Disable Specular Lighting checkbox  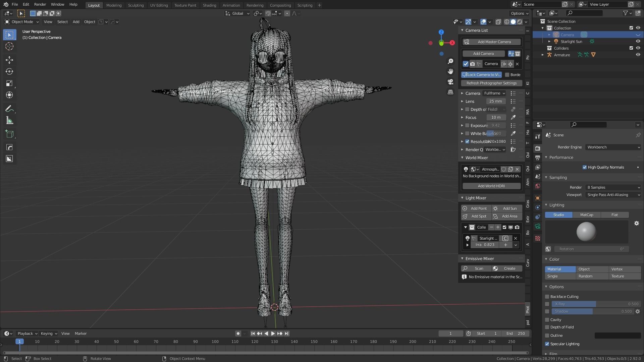(547, 344)
